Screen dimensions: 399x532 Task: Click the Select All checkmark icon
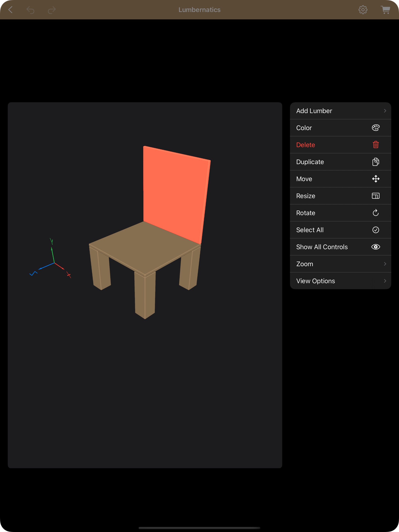[x=376, y=230]
